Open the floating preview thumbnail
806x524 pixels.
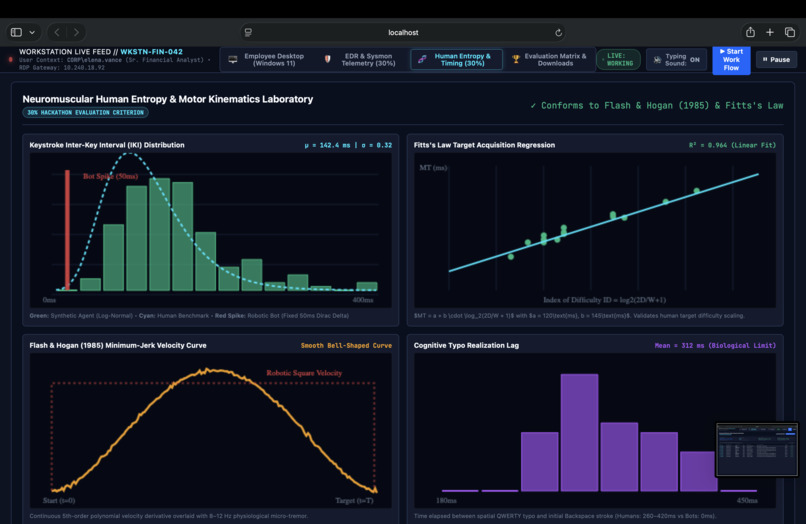pyautogui.click(x=757, y=449)
